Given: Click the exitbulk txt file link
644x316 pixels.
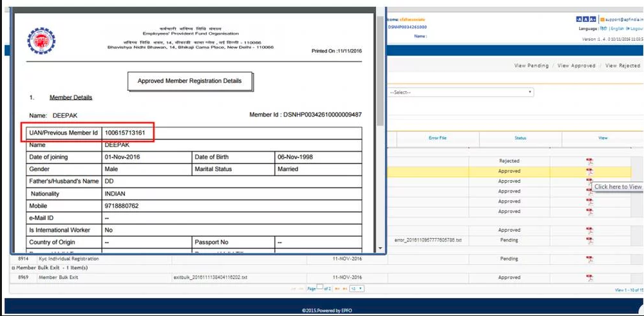Looking at the screenshot, I should point(211,277).
